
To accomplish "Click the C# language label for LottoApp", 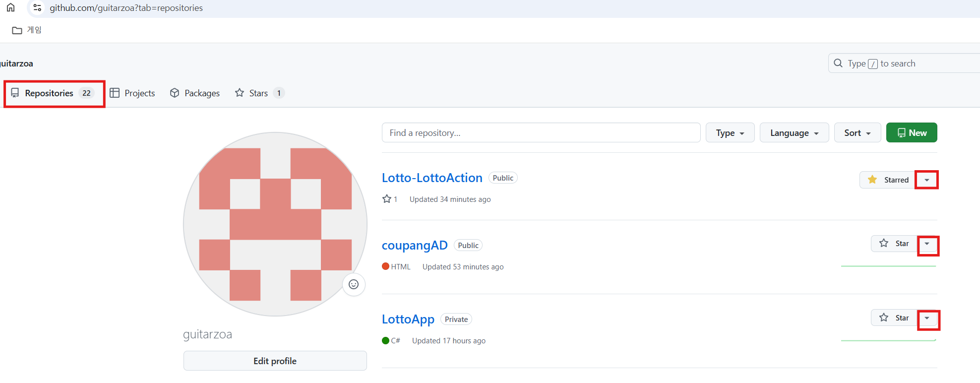I will 391,340.
